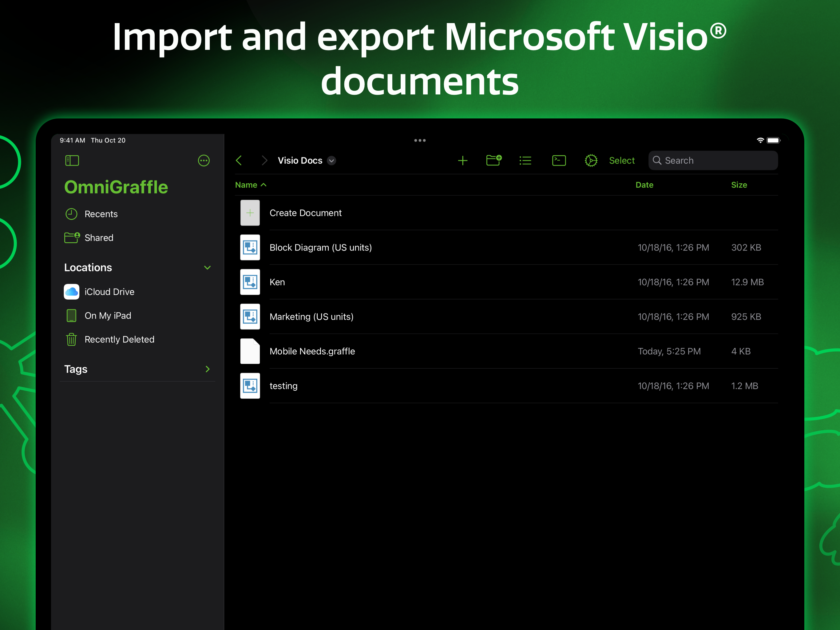This screenshot has width=840, height=630.
Task: Open Block Diagram (US units) Visio file icon
Action: (x=250, y=247)
